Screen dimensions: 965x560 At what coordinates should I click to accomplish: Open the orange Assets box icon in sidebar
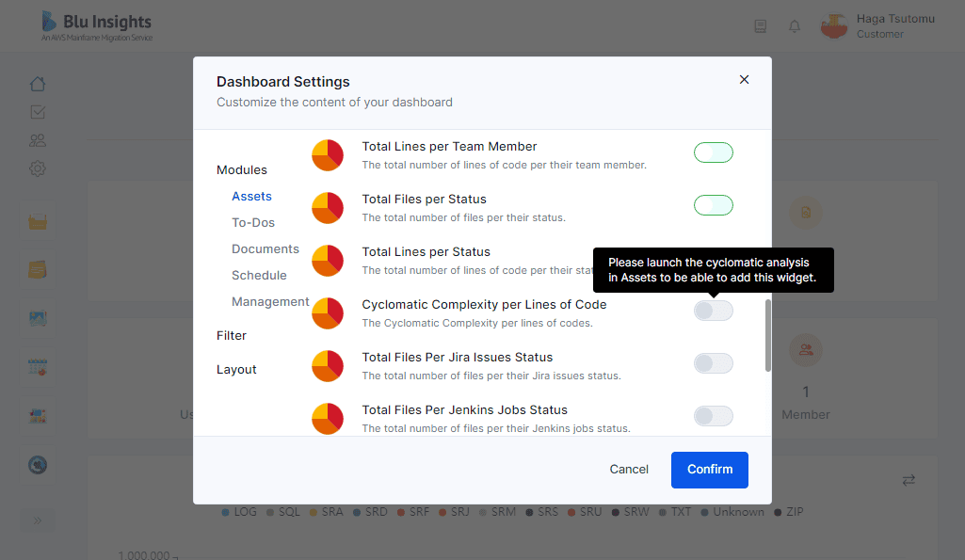tap(38, 221)
